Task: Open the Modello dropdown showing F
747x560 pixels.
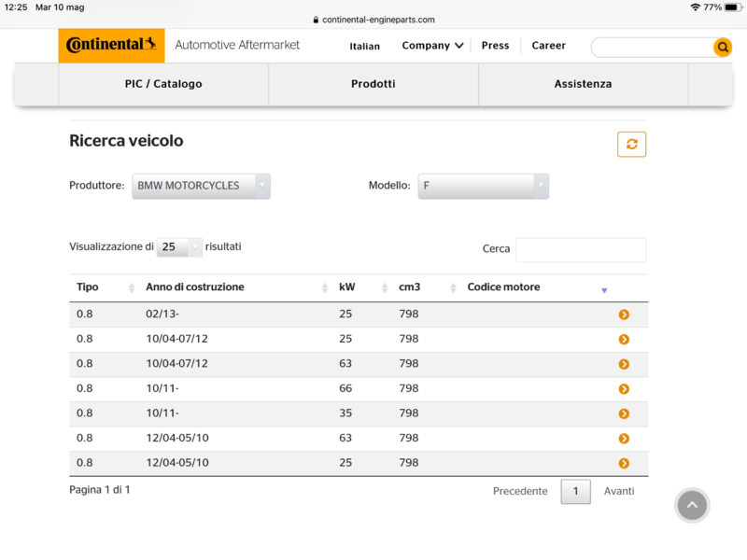Action: [x=483, y=186]
